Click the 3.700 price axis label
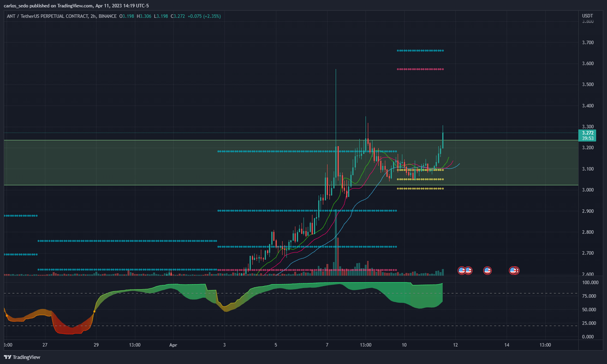The width and height of the screenshot is (607, 364). 587,42
